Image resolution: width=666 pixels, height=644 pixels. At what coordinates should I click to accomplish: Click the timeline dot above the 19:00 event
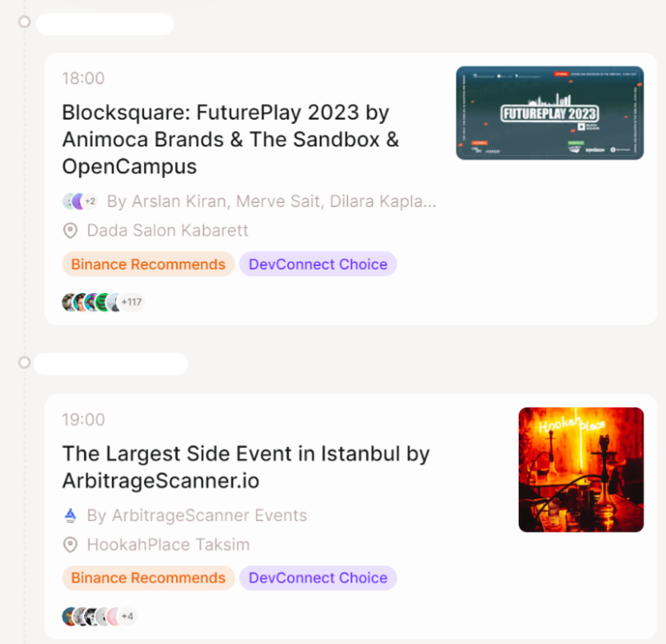24,362
